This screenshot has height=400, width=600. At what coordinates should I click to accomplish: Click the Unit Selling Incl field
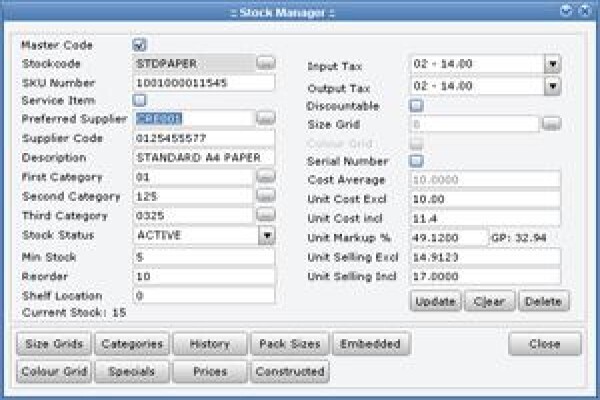pos(485,276)
